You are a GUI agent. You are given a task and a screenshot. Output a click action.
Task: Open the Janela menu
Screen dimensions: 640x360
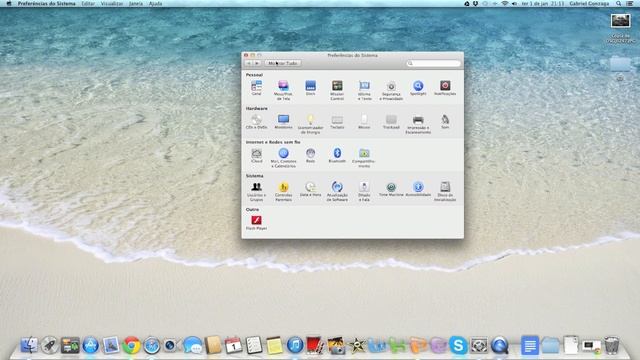(136, 3)
